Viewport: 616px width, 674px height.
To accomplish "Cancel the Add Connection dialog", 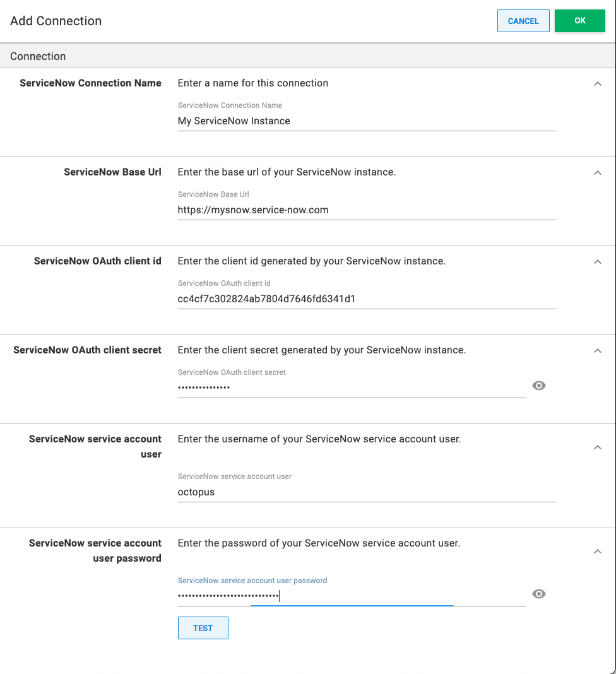I will click(523, 20).
